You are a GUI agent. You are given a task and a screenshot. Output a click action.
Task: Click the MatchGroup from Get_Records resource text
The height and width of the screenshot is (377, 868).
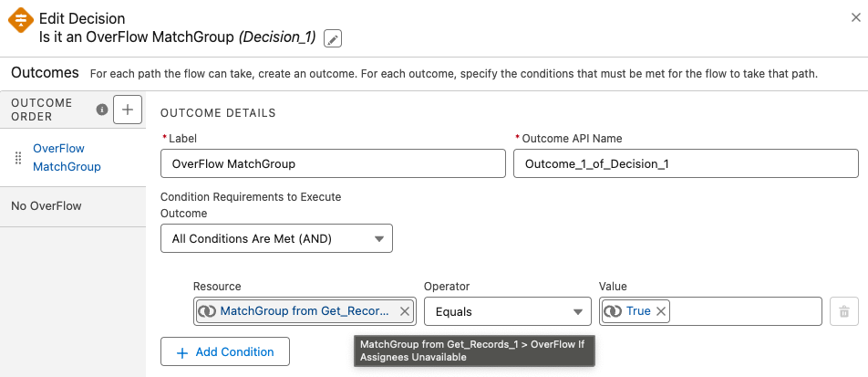(305, 311)
